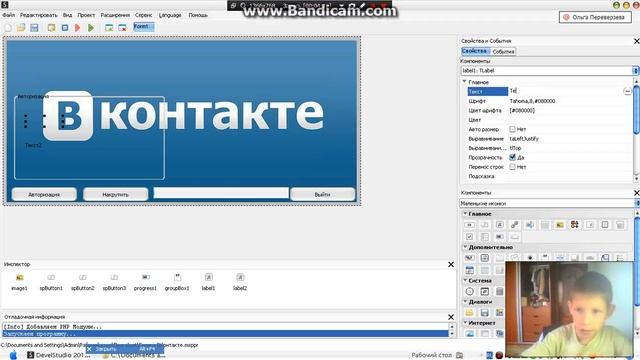Screen dimensions: 640x360
Task: Open the Редактировать menu
Action: pos(39,15)
